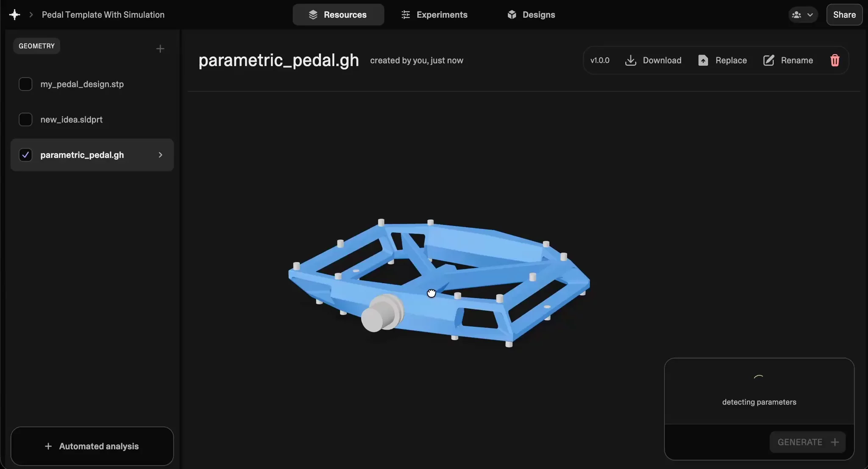
Task: Check the new_idea.sldprt checkbox
Action: 25,120
